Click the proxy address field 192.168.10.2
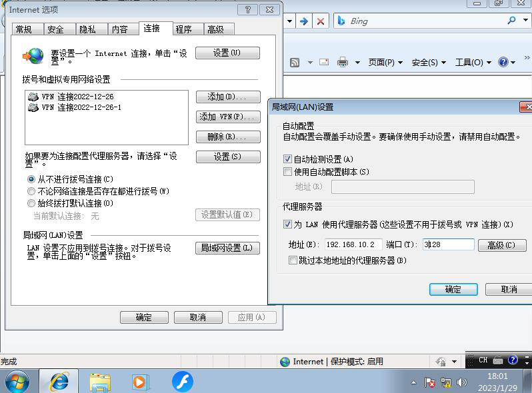 tap(353, 244)
